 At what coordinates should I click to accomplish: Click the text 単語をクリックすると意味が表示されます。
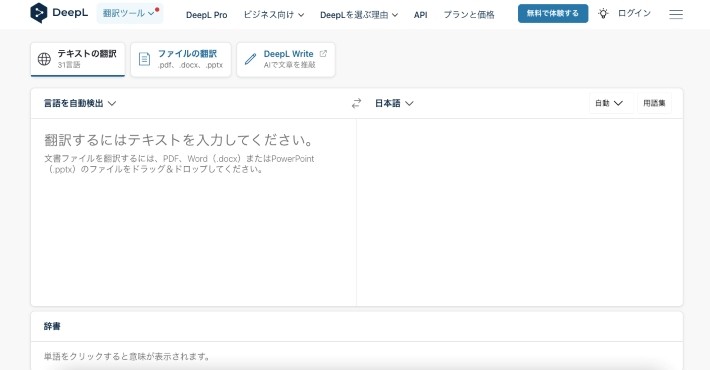click(x=127, y=356)
